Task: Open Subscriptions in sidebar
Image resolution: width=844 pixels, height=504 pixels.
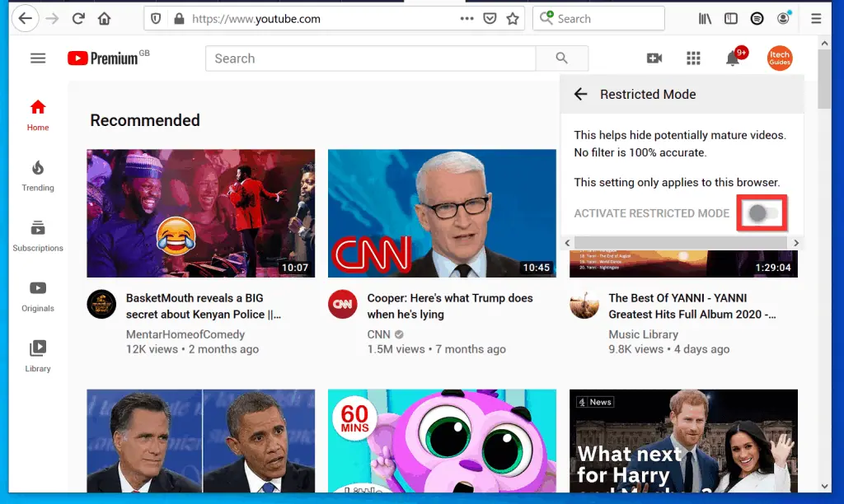Action: coord(38,236)
